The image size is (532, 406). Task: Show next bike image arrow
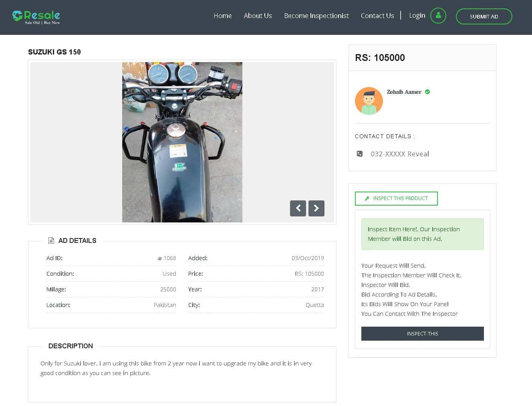point(316,208)
